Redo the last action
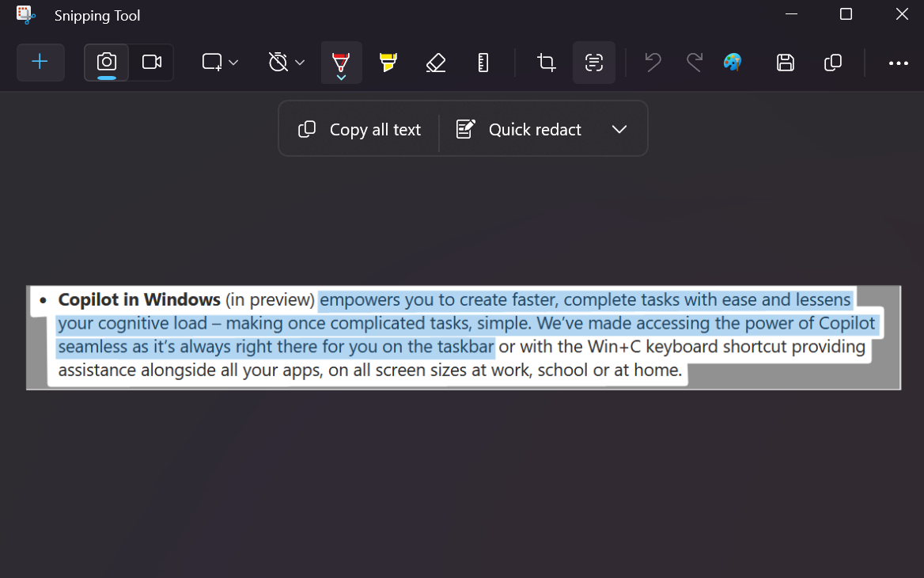 (695, 62)
